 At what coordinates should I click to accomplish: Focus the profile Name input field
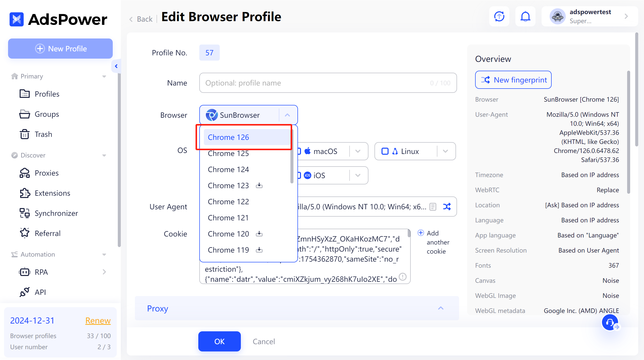click(x=328, y=83)
